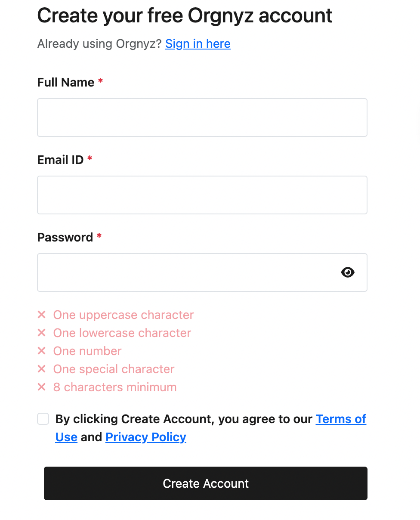Tick the terms agreement checkbox

[43, 419]
